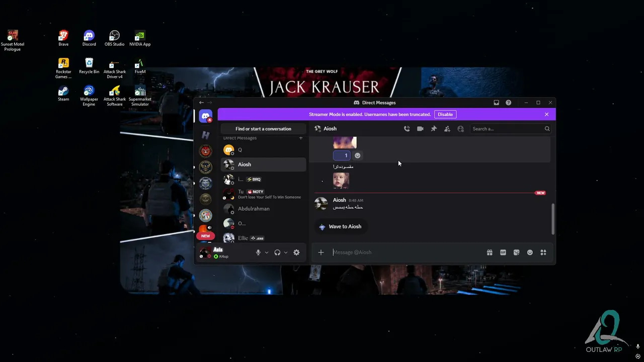Go back using the Discord back arrow
This screenshot has width=644, height=362.
[x=201, y=103]
